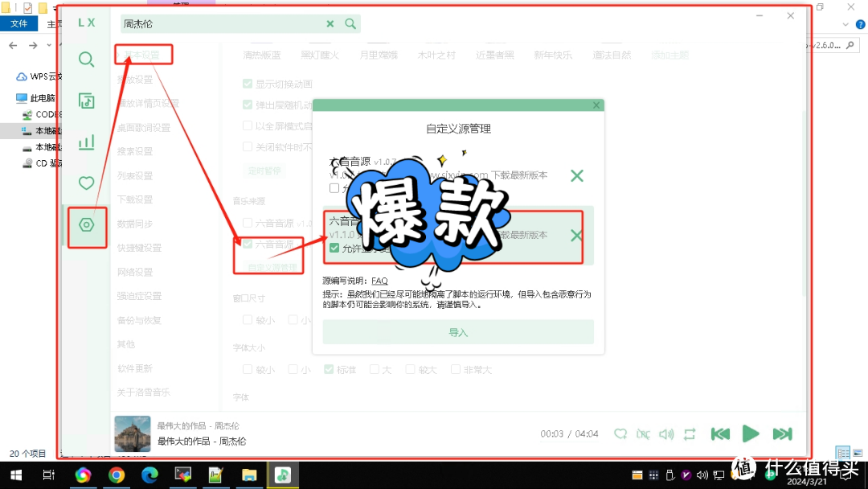The width and height of the screenshot is (868, 489).
Task: Open 基本设置 settings section
Action: (142, 55)
